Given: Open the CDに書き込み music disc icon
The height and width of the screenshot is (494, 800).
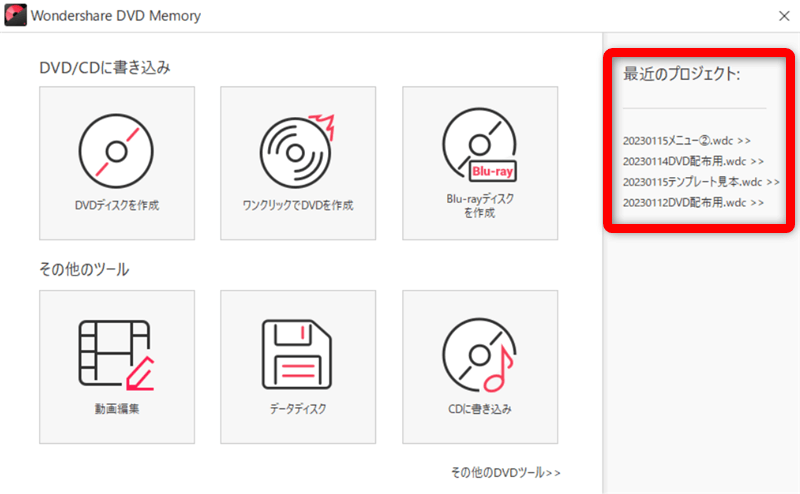Looking at the screenshot, I should coord(480,355).
